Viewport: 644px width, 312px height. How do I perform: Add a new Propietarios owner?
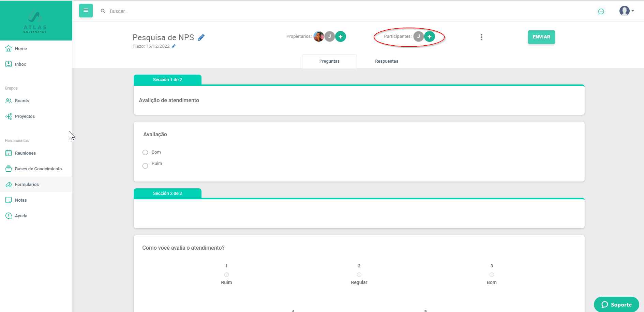point(340,36)
